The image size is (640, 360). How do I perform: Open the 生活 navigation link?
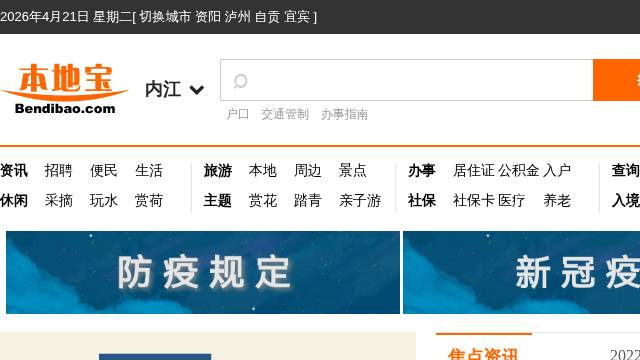tap(149, 170)
